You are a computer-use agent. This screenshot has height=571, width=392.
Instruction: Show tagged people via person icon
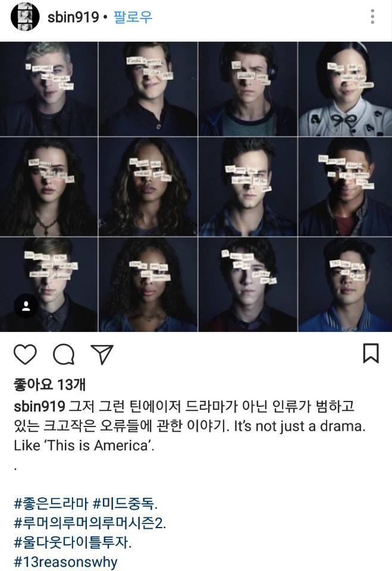[x=26, y=306]
